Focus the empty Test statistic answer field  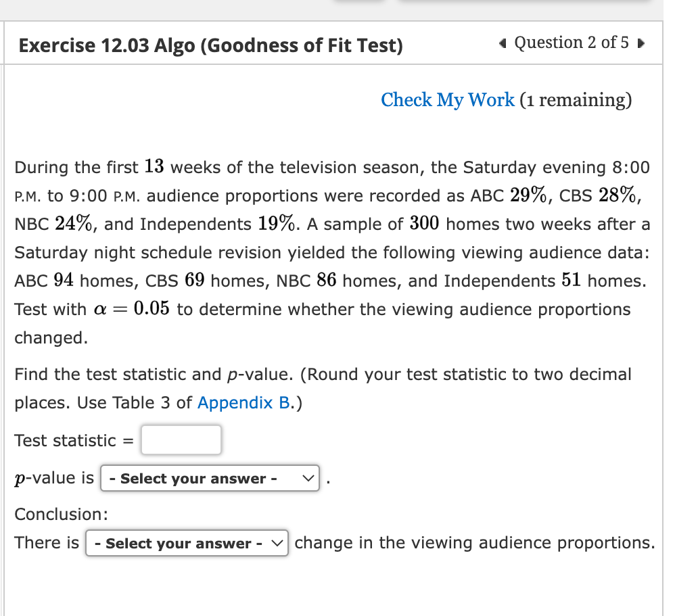(x=181, y=440)
